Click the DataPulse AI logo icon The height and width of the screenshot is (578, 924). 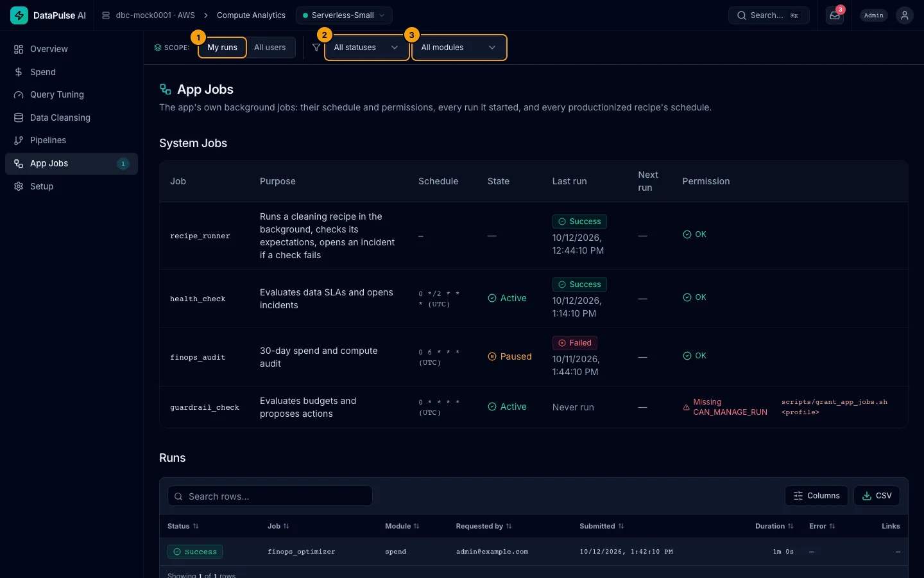(19, 15)
